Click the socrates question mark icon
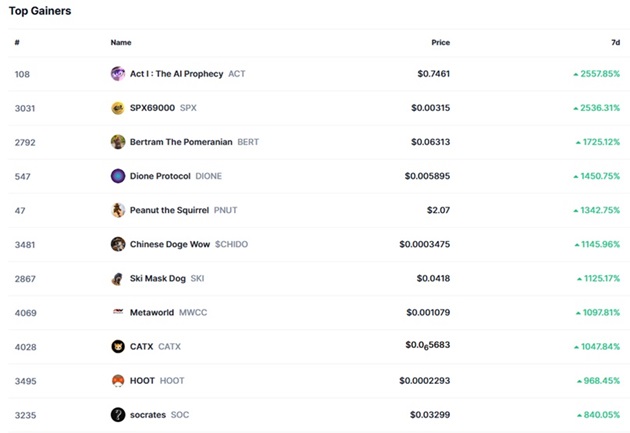630x433 pixels. (x=118, y=415)
